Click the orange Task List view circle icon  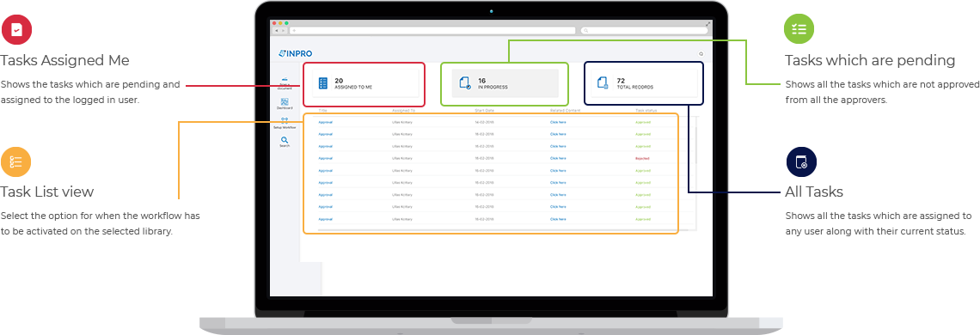coord(15,162)
